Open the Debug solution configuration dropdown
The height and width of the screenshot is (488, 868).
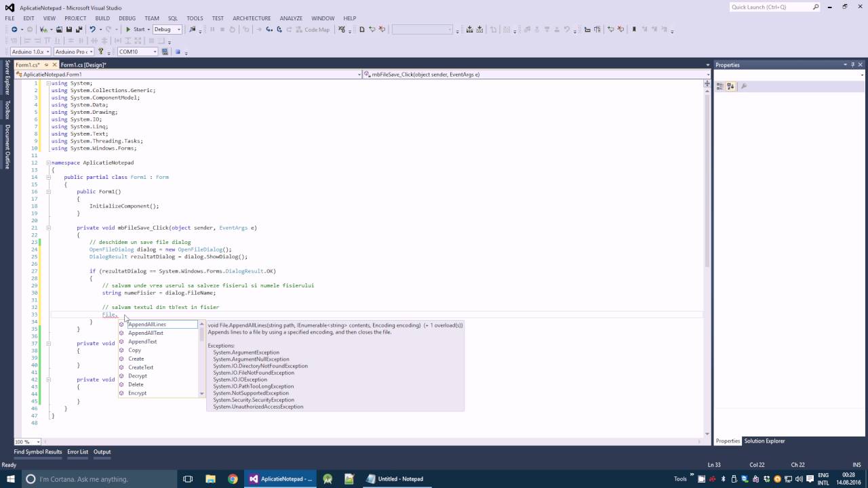pos(167,29)
